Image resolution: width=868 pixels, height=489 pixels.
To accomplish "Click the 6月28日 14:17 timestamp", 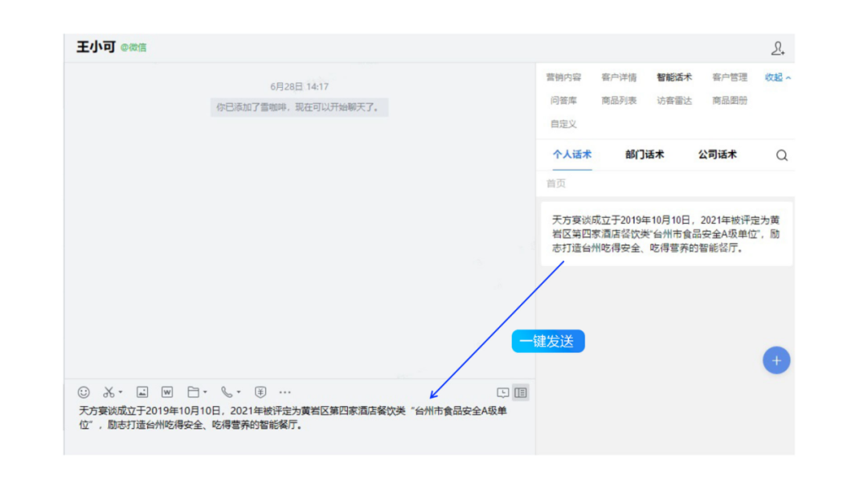I will (x=300, y=87).
